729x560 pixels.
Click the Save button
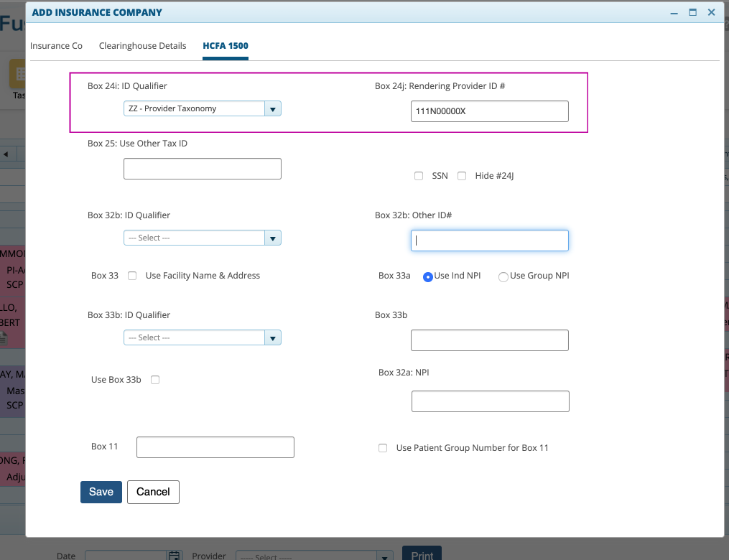(101, 492)
